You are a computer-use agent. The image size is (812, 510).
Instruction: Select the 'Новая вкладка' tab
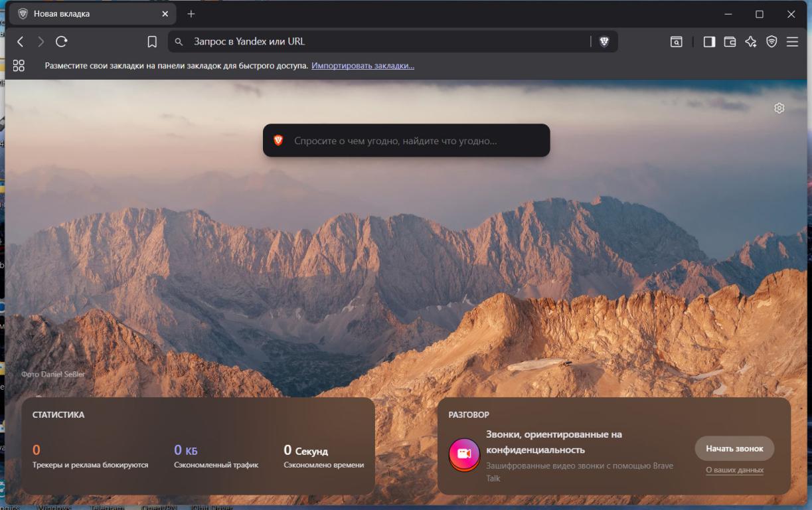[x=86, y=14]
